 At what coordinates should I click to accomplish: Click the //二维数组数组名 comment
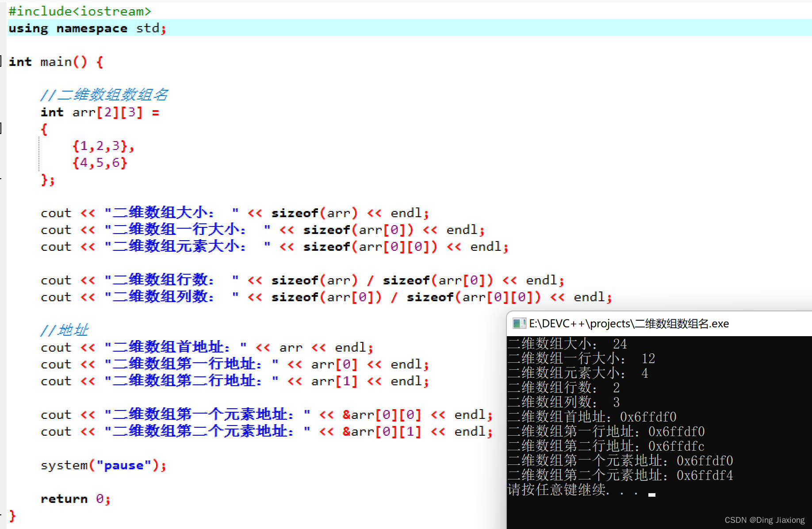(x=105, y=94)
